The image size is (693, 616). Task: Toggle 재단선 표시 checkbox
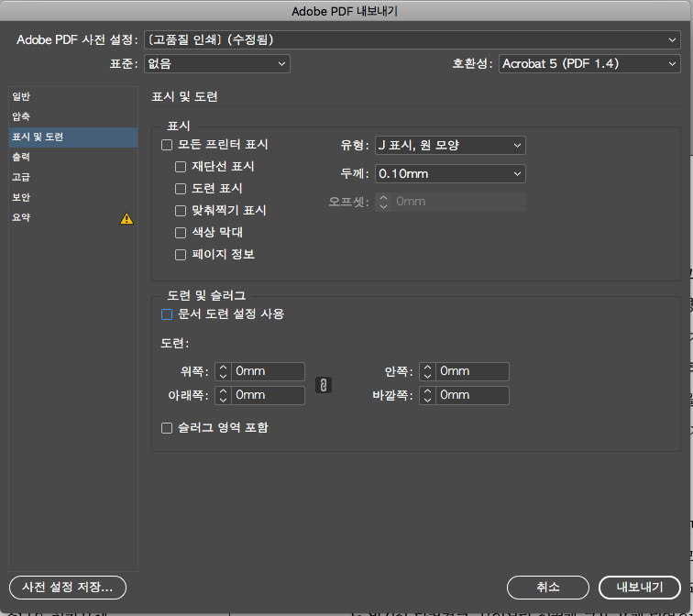(x=181, y=167)
